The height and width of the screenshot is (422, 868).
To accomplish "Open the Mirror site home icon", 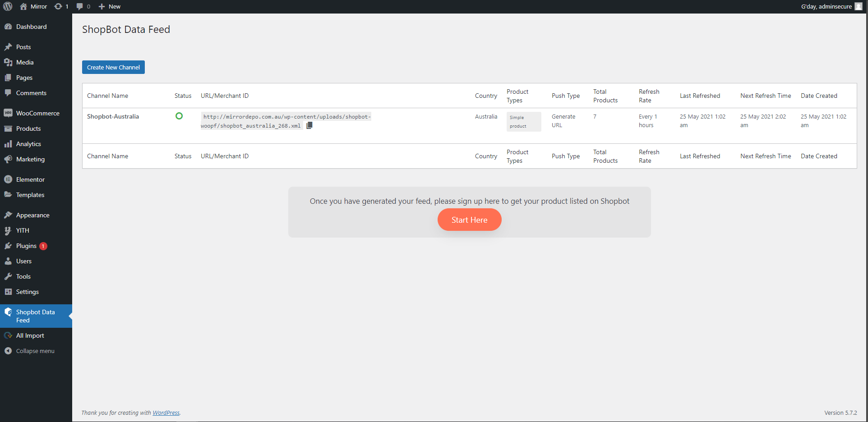I will pos(23,6).
